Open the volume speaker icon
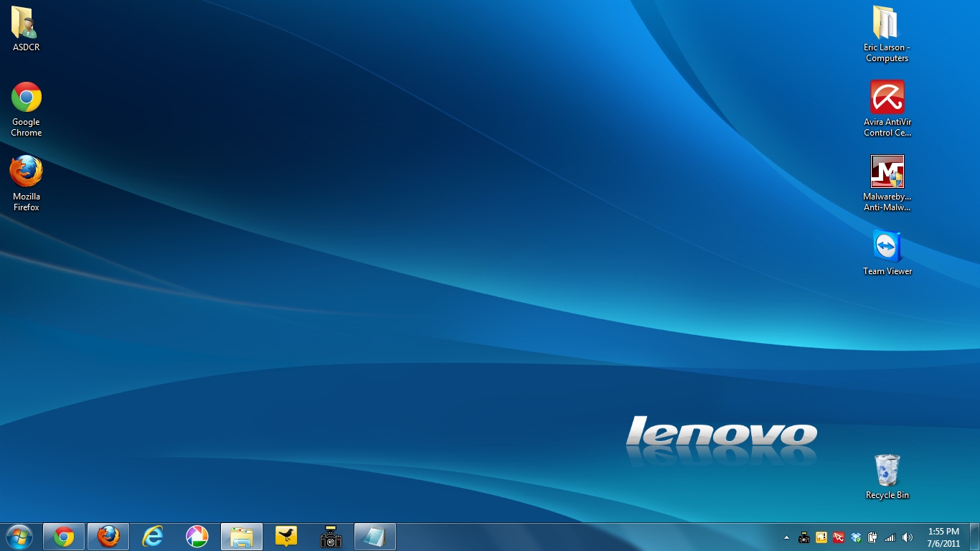 point(908,537)
